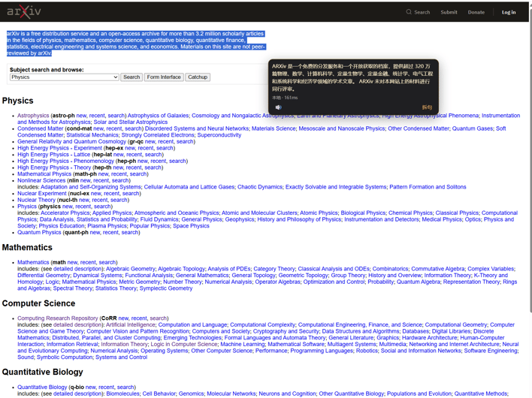The image size is (532, 398).
Task: Open Computation and Language link
Action: (192, 324)
